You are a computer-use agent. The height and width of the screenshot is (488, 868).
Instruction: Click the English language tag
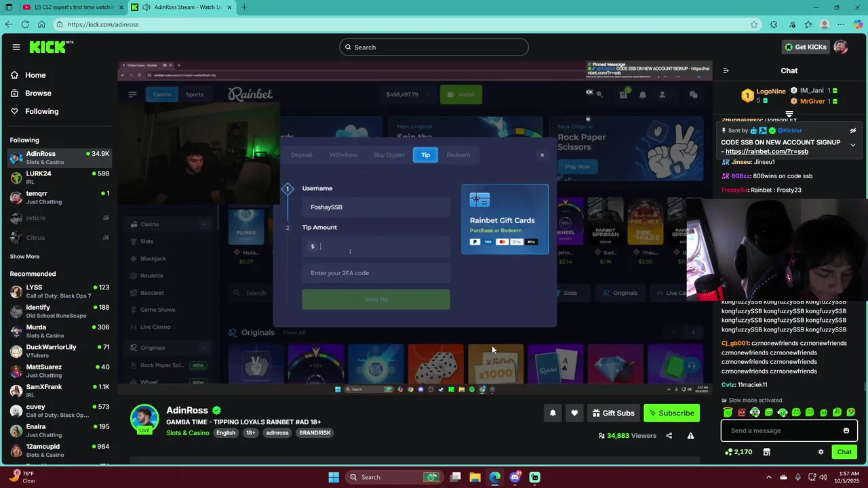point(226,433)
